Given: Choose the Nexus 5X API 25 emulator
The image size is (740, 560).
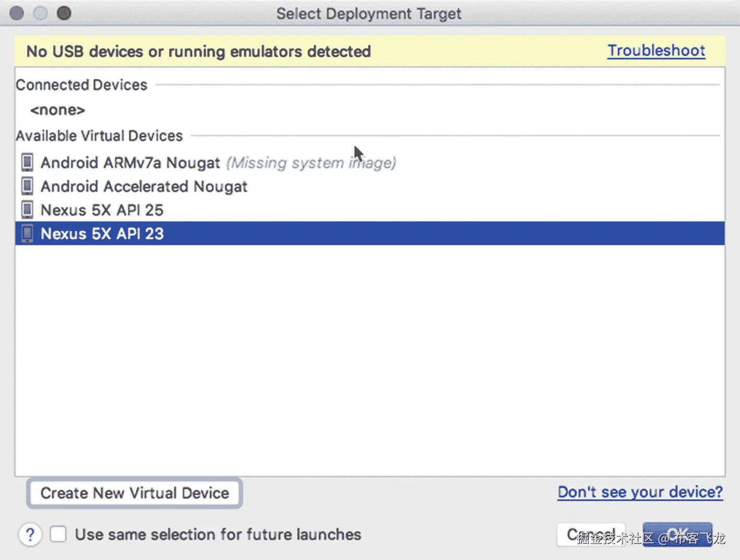Looking at the screenshot, I should click(102, 210).
